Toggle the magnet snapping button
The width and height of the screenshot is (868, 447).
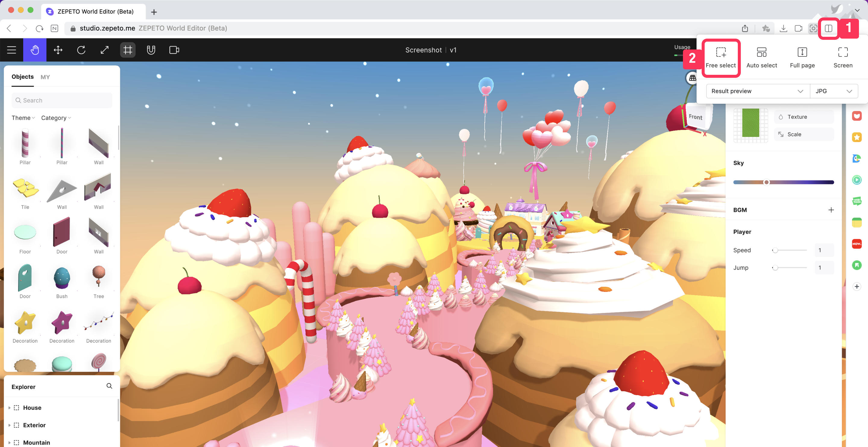(x=151, y=50)
